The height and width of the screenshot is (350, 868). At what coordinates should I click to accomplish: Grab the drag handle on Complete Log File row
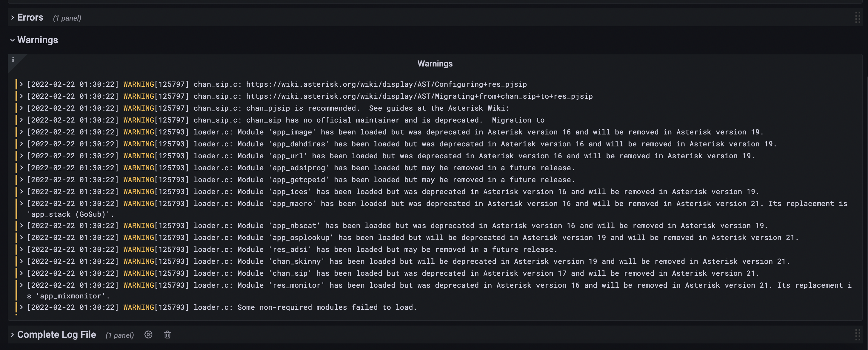pos(858,334)
